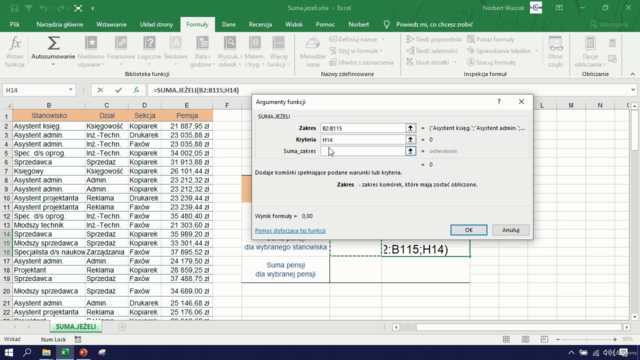Screen dimensions: 640x360
Task: Click the Zakres input field
Action: coord(362,128)
